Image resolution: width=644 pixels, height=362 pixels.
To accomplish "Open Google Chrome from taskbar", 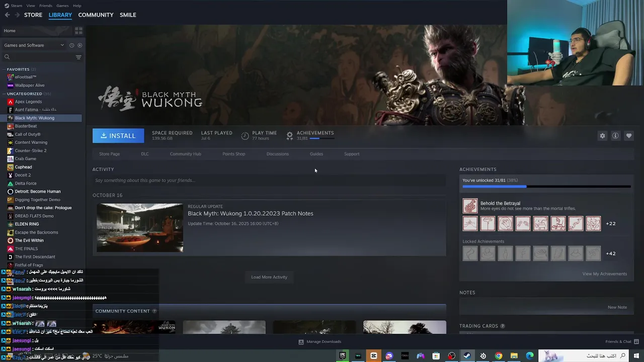I will click(499, 355).
